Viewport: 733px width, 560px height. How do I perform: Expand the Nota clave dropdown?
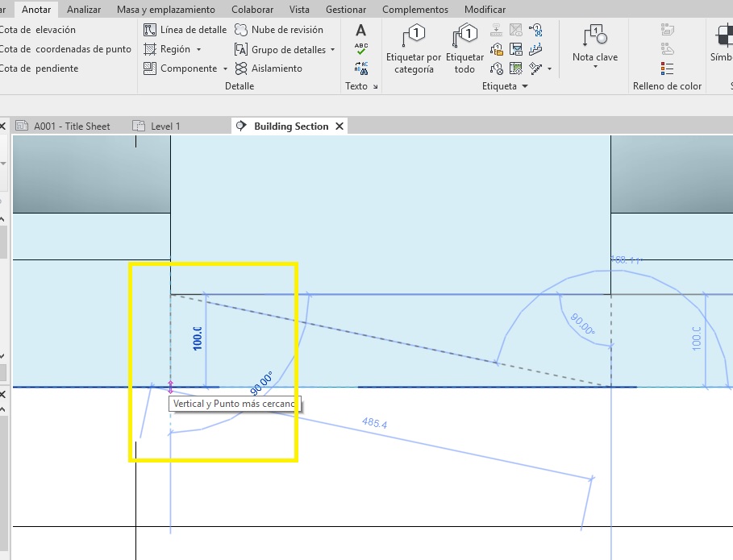pyautogui.click(x=595, y=67)
